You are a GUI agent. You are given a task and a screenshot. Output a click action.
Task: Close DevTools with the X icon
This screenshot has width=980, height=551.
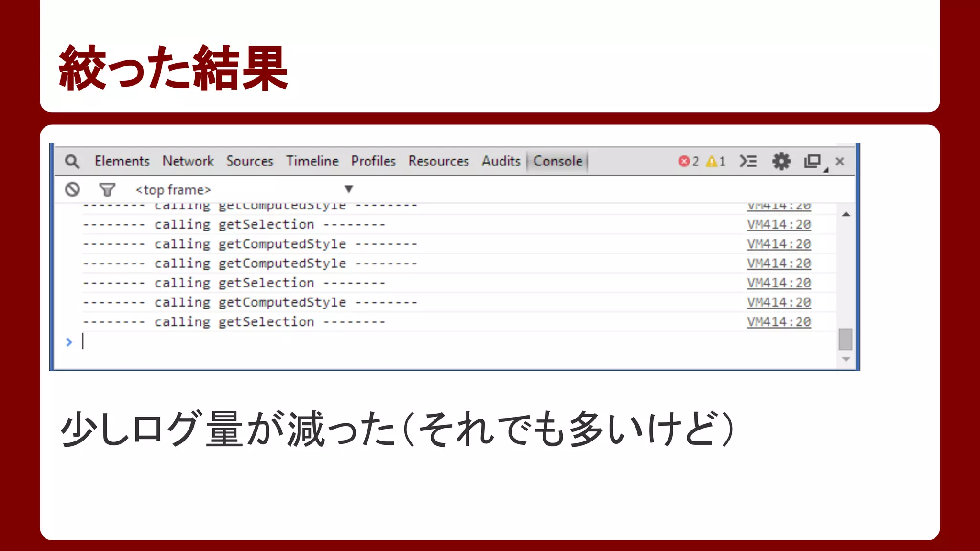point(840,161)
